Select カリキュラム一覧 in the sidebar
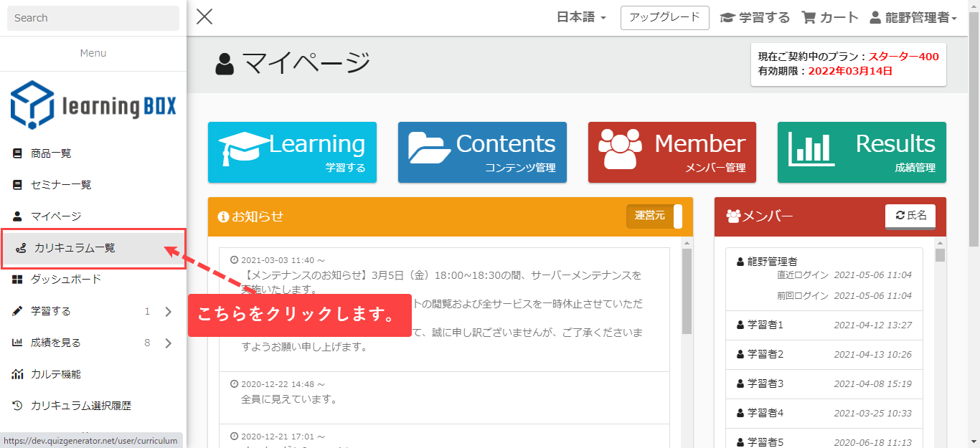 coord(75,248)
